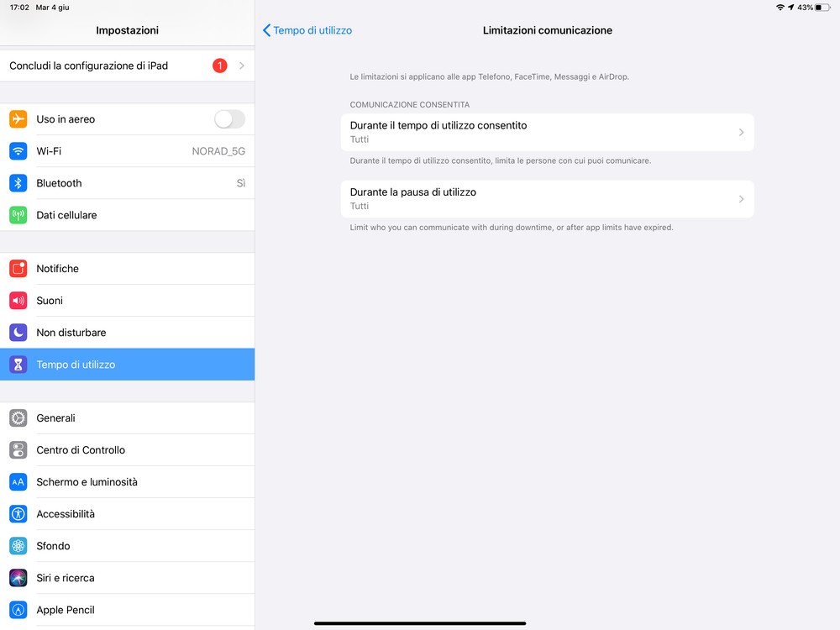The image size is (840, 630).
Task: Open Concludi la configurazione di iPad chevron
Action: (242, 66)
